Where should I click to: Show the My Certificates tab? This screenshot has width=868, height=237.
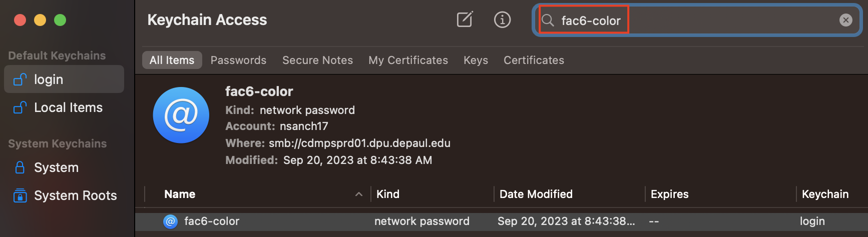coord(408,60)
